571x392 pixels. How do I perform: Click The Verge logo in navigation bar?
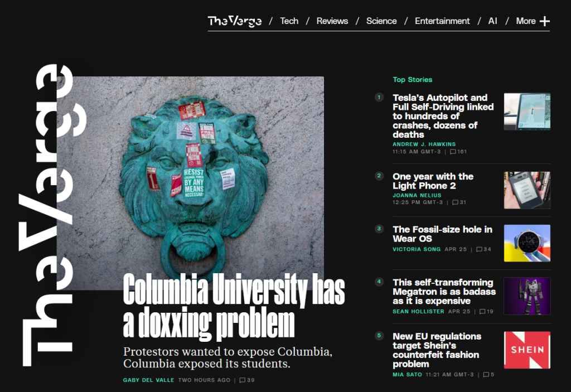(235, 21)
